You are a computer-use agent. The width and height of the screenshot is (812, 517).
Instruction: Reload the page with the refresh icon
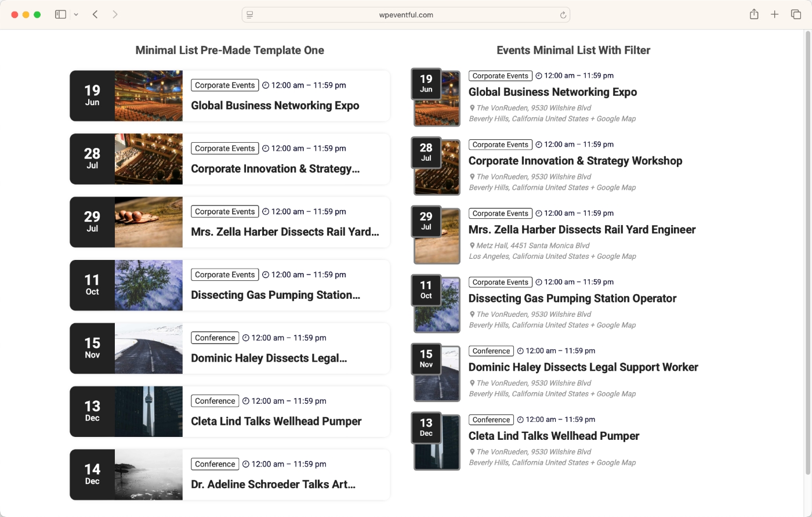click(x=563, y=15)
